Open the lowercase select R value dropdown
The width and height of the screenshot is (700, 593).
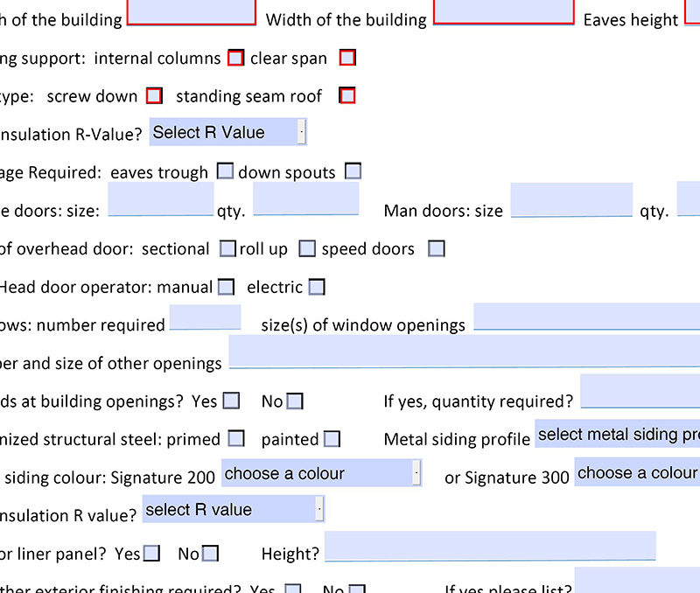click(x=234, y=509)
